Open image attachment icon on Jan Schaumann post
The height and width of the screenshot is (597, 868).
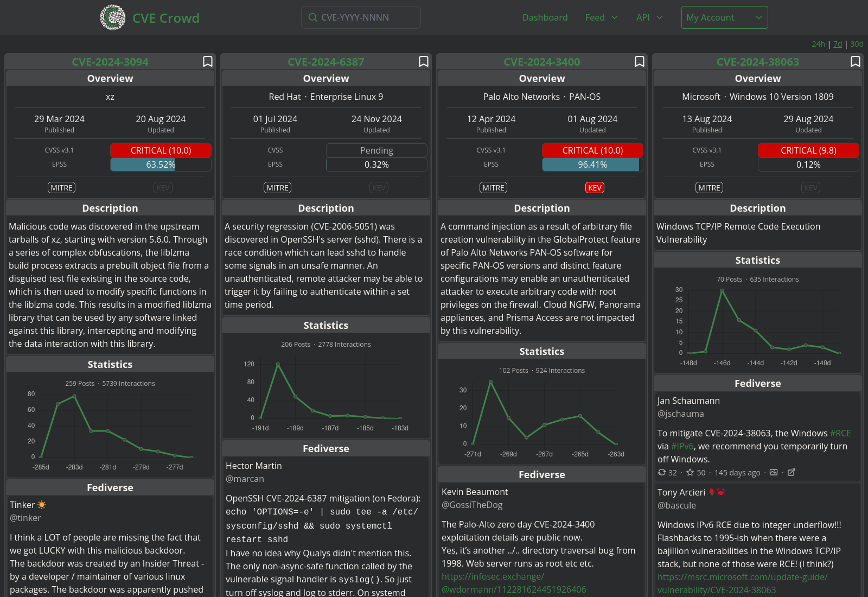[774, 472]
